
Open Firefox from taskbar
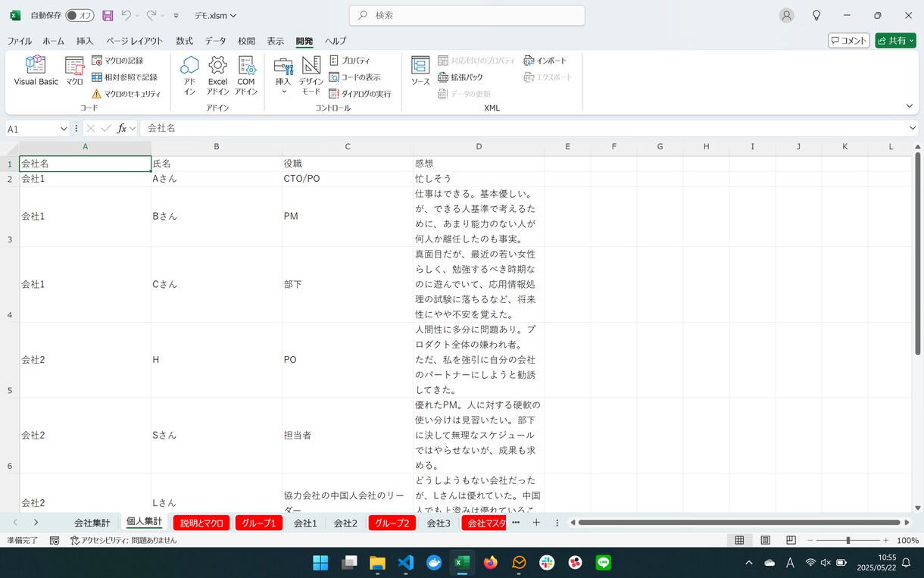point(491,563)
